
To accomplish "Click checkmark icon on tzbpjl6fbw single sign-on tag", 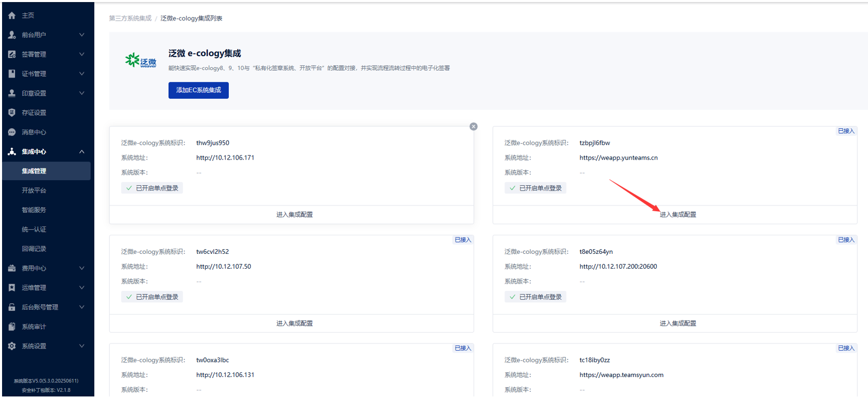I will click(512, 188).
